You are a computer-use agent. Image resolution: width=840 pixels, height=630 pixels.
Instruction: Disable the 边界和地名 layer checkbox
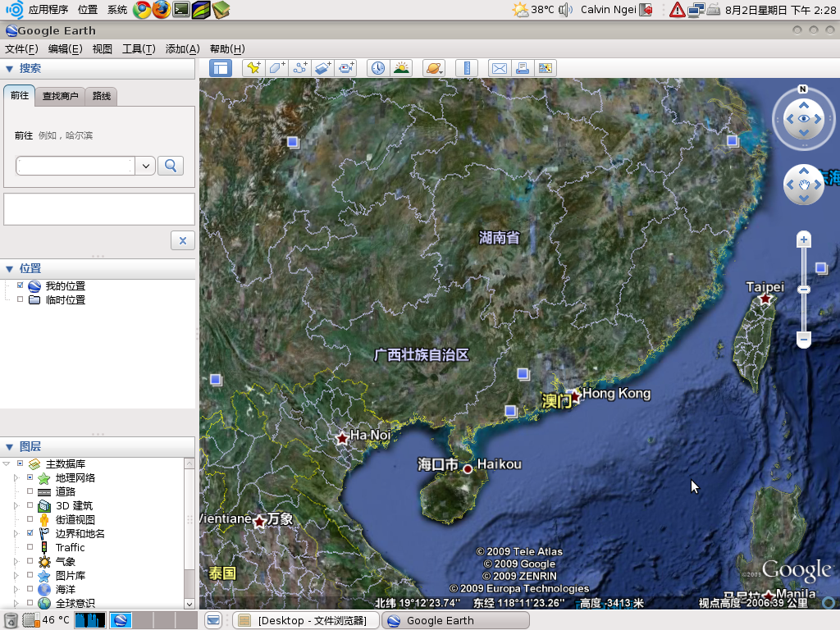30,533
